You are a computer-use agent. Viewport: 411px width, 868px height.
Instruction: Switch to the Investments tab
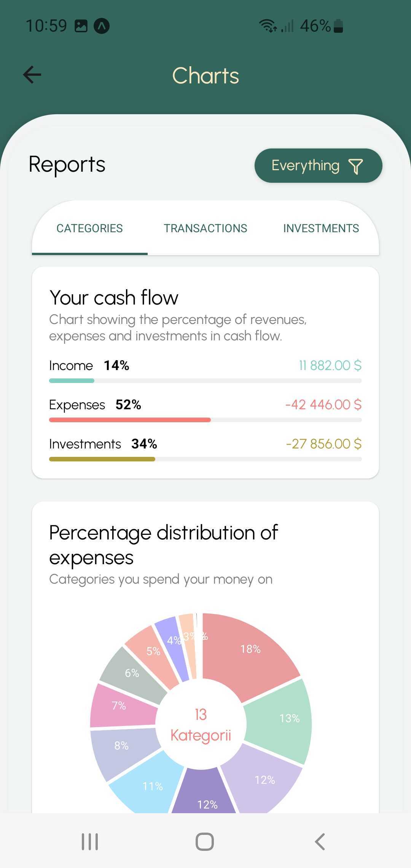point(321,228)
